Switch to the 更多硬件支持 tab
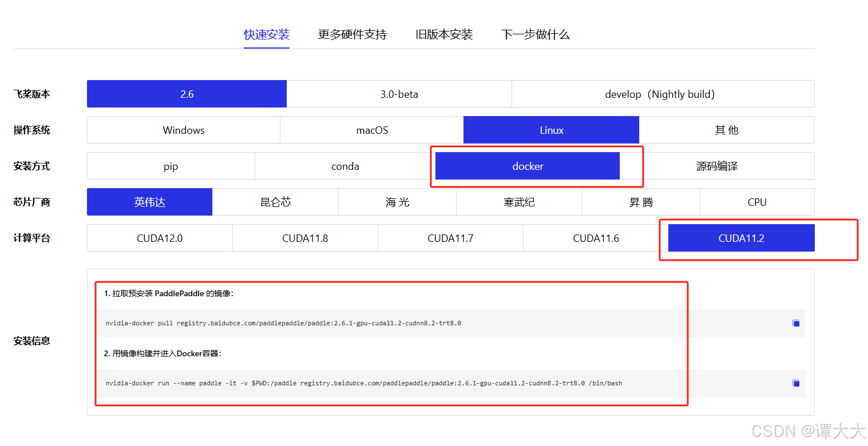The height and width of the screenshot is (446, 868). 352,34
